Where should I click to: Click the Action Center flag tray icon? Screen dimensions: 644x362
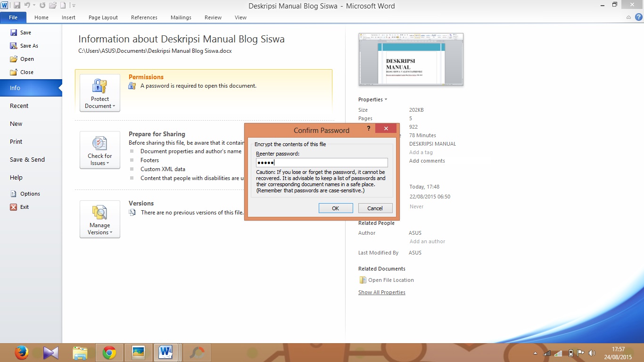pyautogui.click(x=581, y=353)
